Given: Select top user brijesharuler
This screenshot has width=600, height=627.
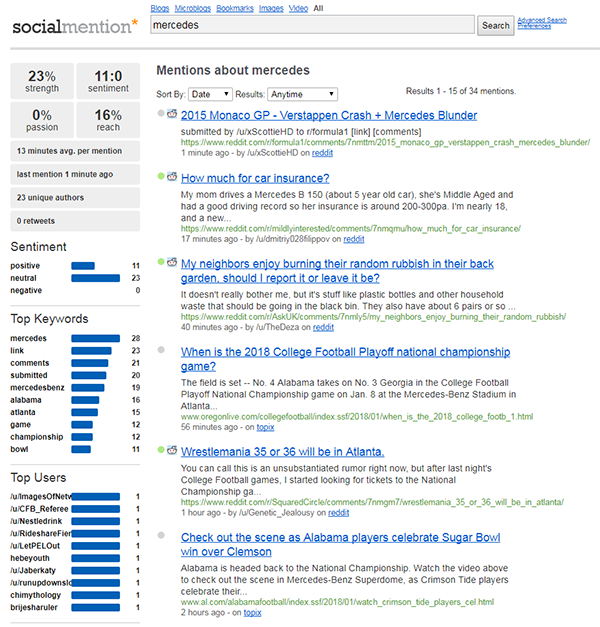Looking at the screenshot, I should click(34, 608).
